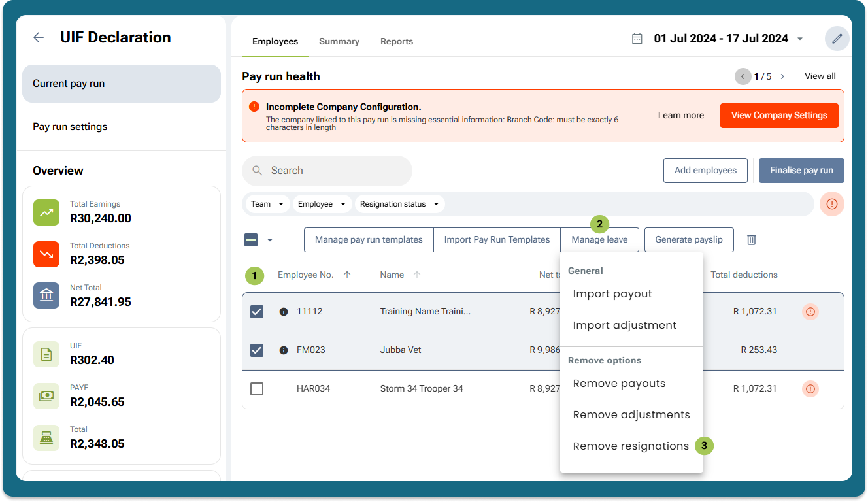Select the checkbox for employee HAR034
The image size is (868, 502).
click(x=257, y=389)
